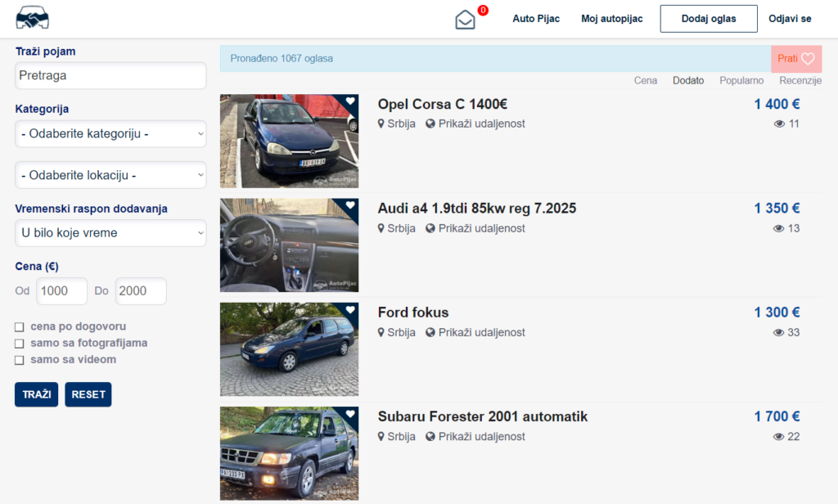Open the messages envelope icon
838x504 pixels.
pos(465,20)
